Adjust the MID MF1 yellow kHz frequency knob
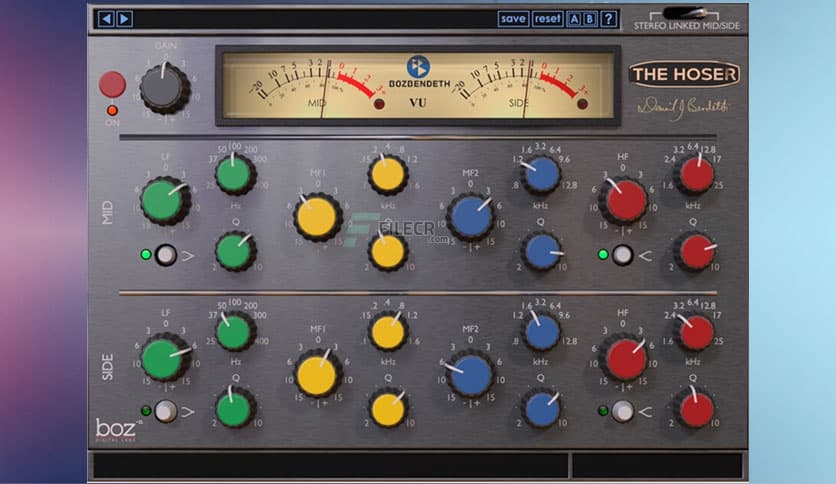836x484 pixels. click(388, 174)
